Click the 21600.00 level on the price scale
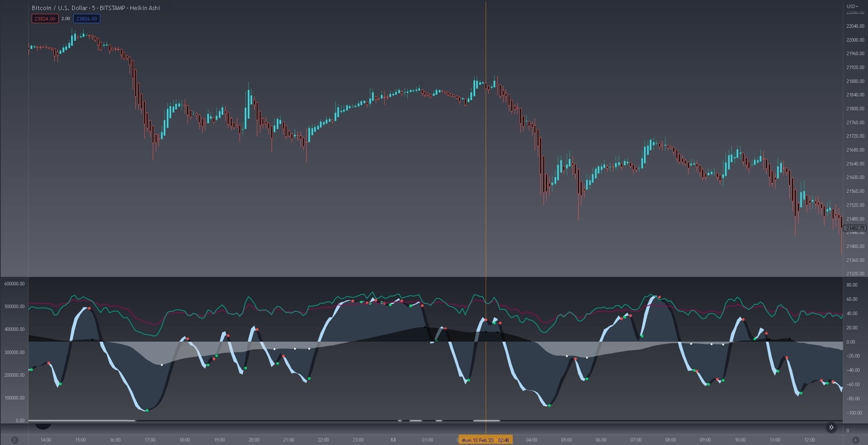Viewport: 868px width, 445px height. (854, 177)
